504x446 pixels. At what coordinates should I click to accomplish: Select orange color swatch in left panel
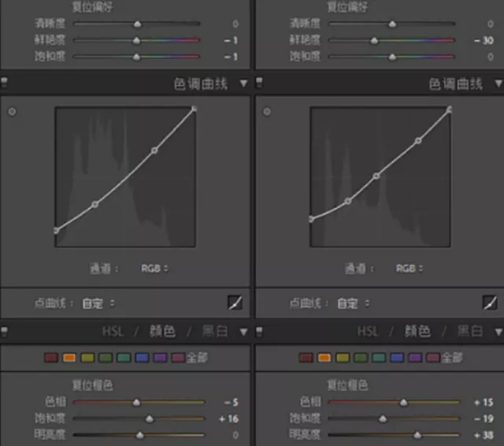click(x=69, y=358)
